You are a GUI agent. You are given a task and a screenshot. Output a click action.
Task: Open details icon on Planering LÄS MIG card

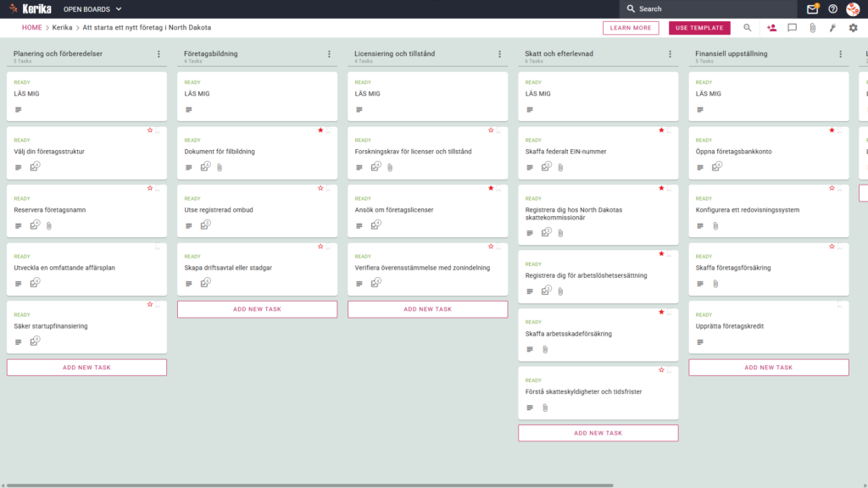click(x=19, y=109)
